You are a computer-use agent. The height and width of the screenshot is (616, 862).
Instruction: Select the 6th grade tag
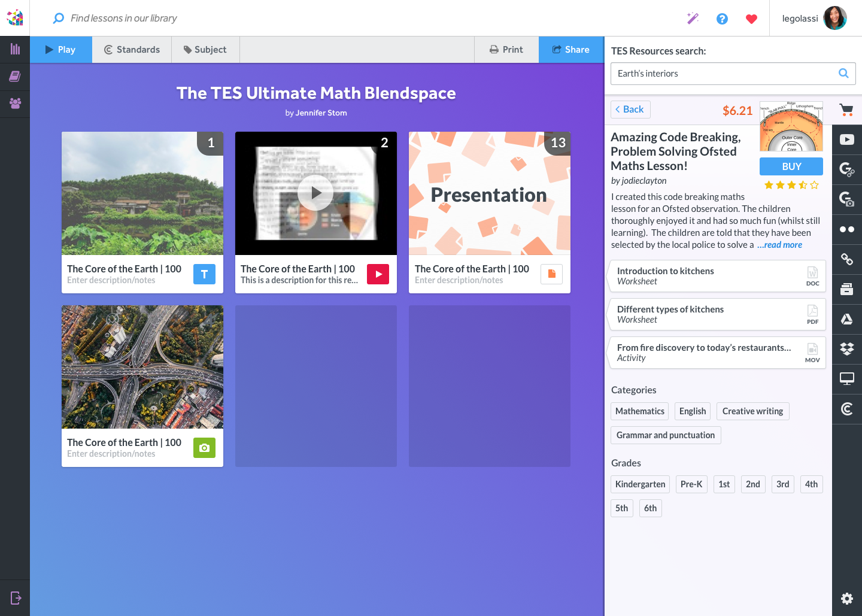651,508
